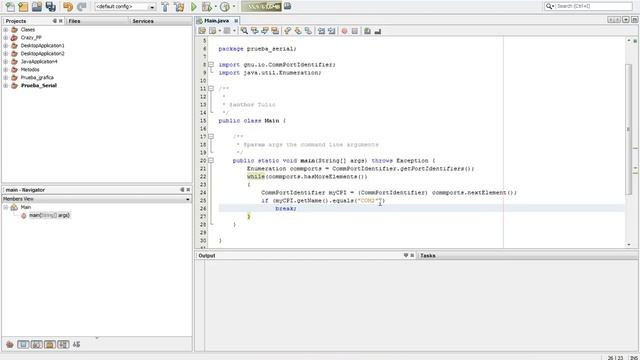This screenshot has height=360, width=640.
Task: Click Start Macro Recording red icon
Action: tap(344, 31)
